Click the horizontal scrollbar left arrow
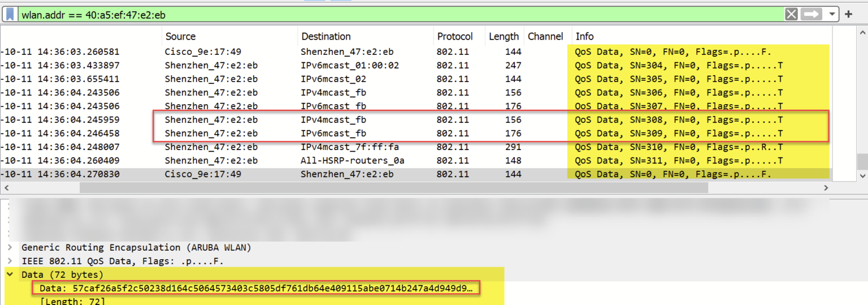 tap(5, 188)
